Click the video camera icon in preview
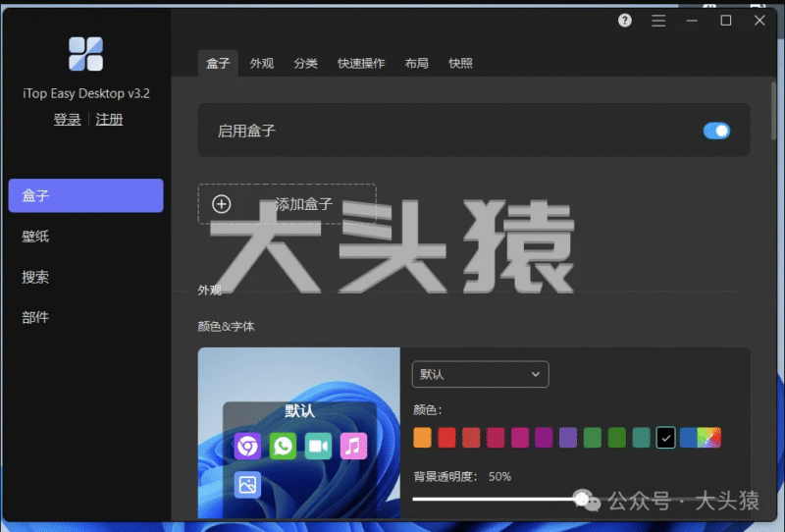 click(x=318, y=446)
